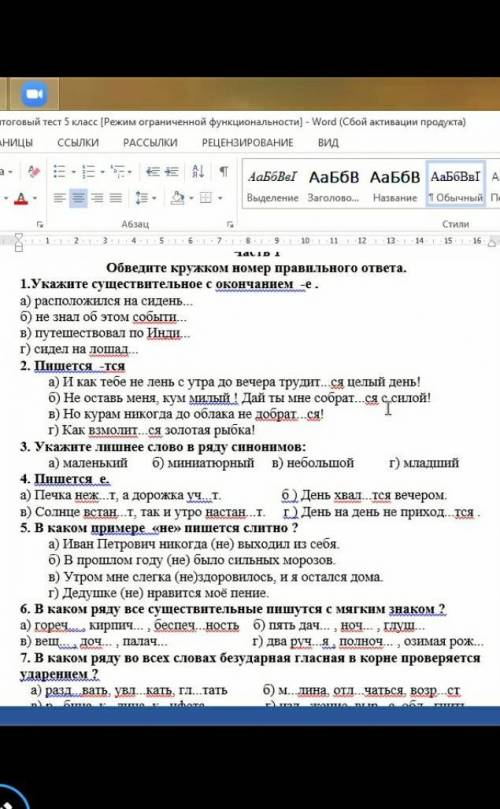Open borders dropdown arrow
500x809 pixels.
220,198
